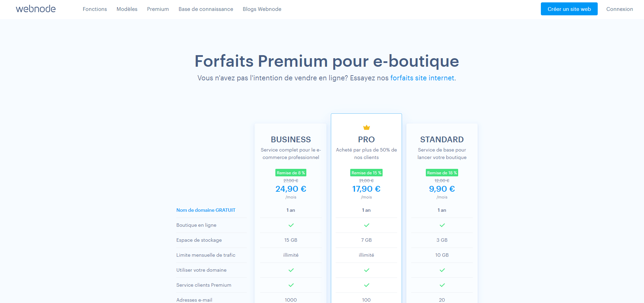This screenshot has width=644, height=303.
Task: Click Utiliser votre domaine checkmark under PRO
Action: [x=367, y=270]
